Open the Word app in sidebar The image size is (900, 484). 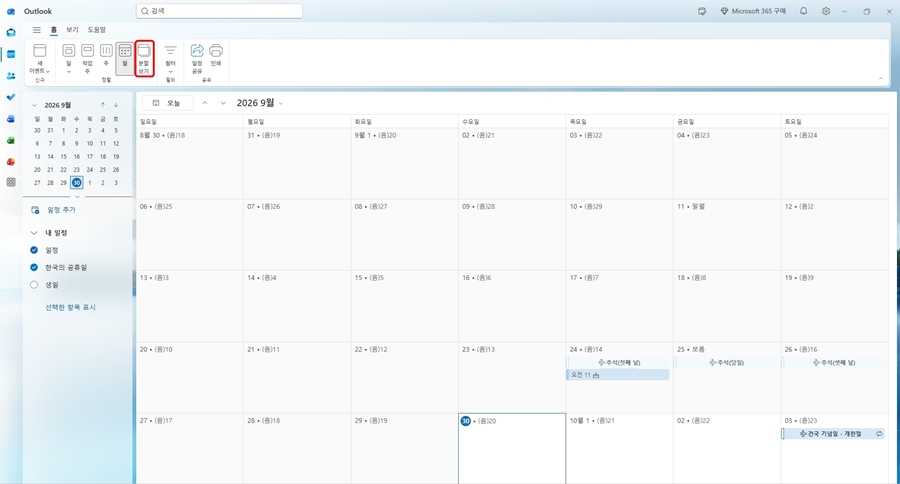coord(11,119)
